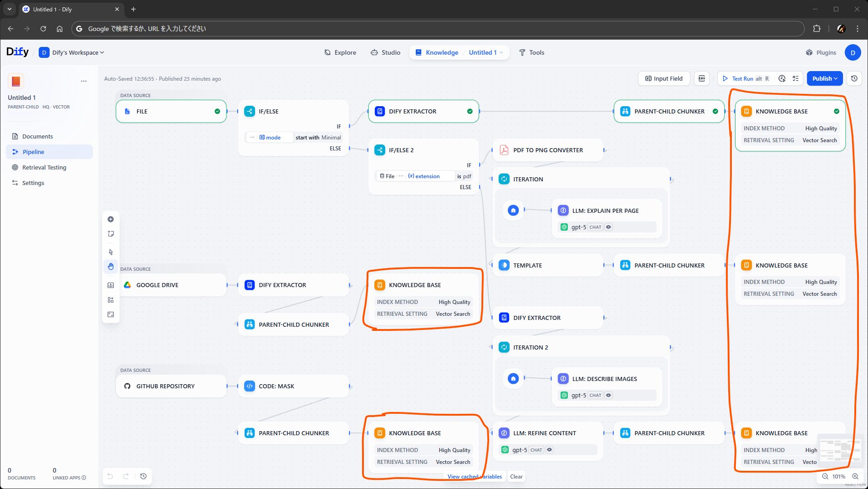The height and width of the screenshot is (489, 868).
Task: Open the run history icon
Action: point(782,78)
